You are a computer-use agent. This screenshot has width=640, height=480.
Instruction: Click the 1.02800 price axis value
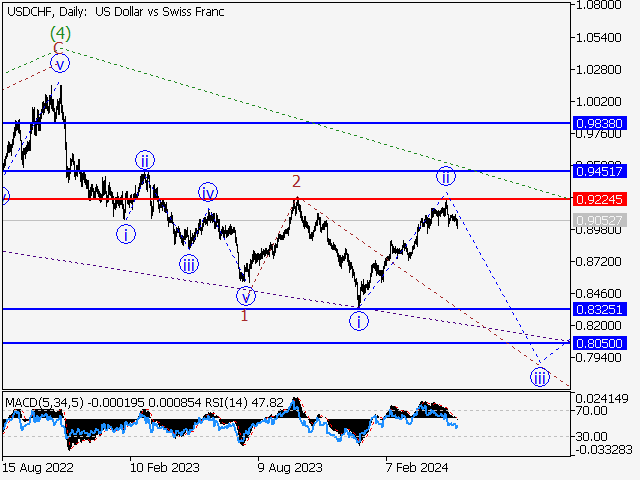(598, 69)
